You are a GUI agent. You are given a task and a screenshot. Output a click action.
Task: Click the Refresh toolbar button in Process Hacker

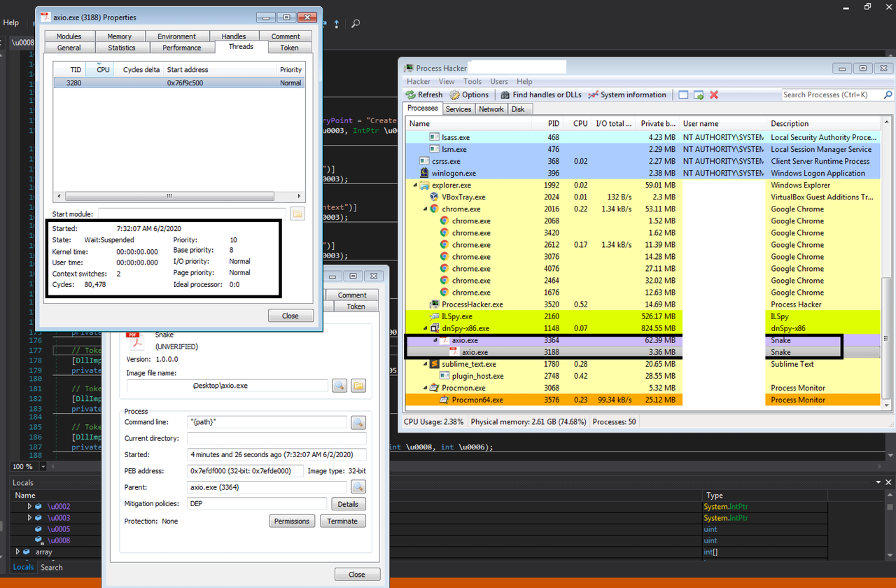424,94
